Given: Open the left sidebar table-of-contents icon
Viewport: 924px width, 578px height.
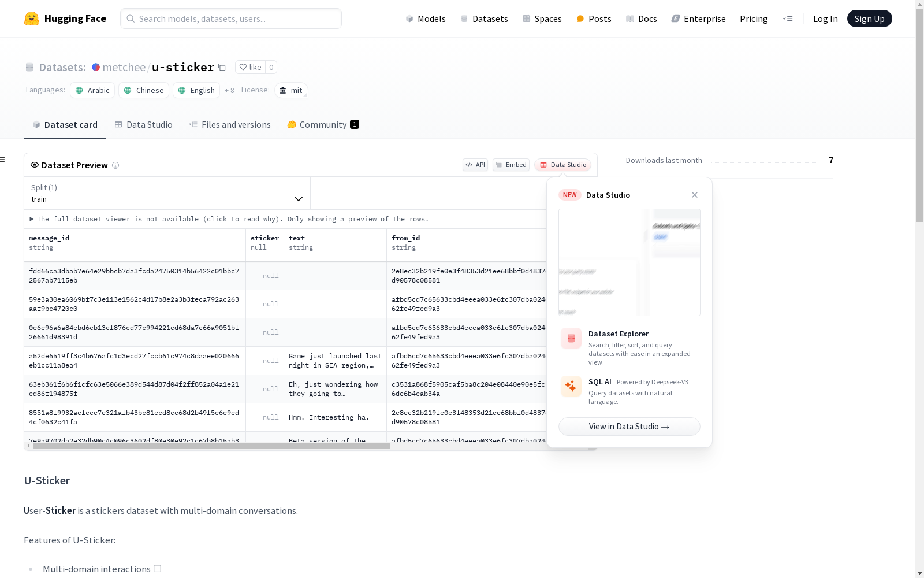Looking at the screenshot, I should pyautogui.click(x=2, y=160).
